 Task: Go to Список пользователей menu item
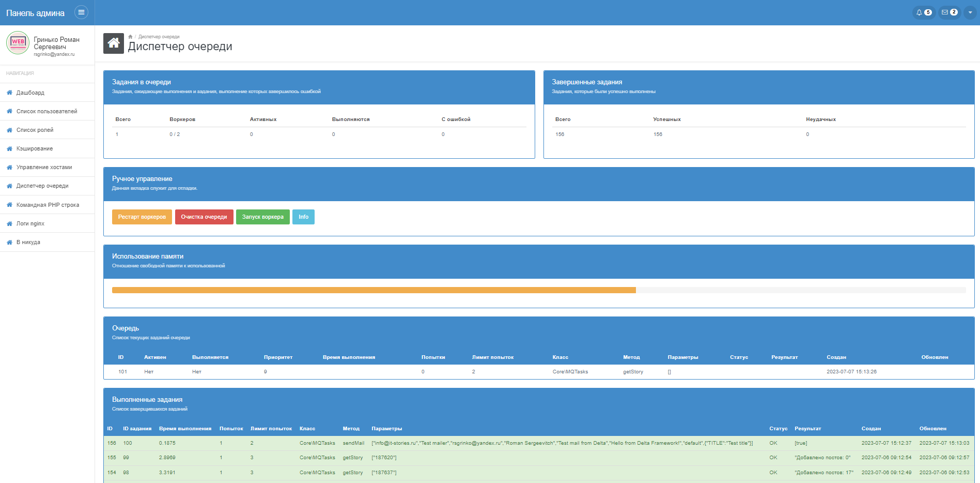[46, 111]
